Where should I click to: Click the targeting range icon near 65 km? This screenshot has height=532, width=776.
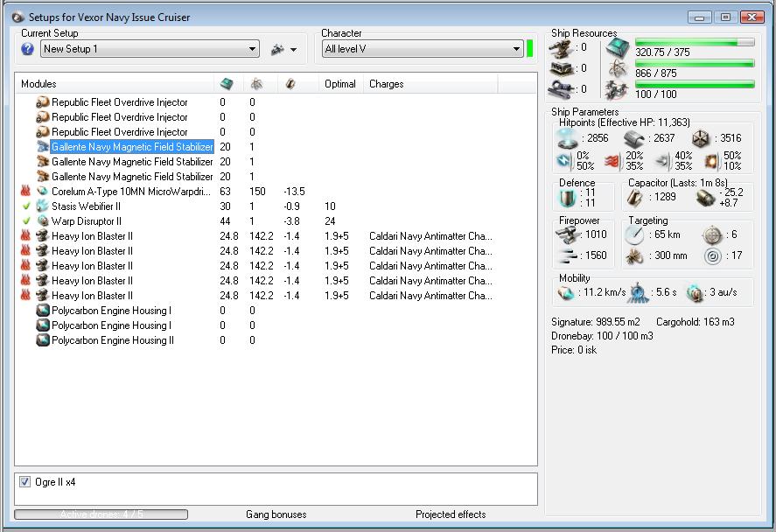tap(634, 235)
